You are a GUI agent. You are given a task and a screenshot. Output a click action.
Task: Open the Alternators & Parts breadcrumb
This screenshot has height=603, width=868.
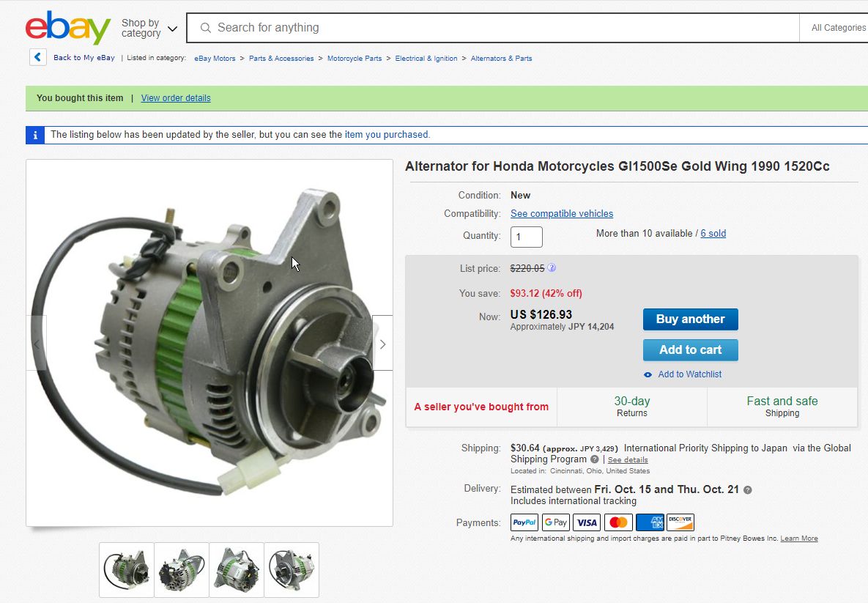point(501,58)
